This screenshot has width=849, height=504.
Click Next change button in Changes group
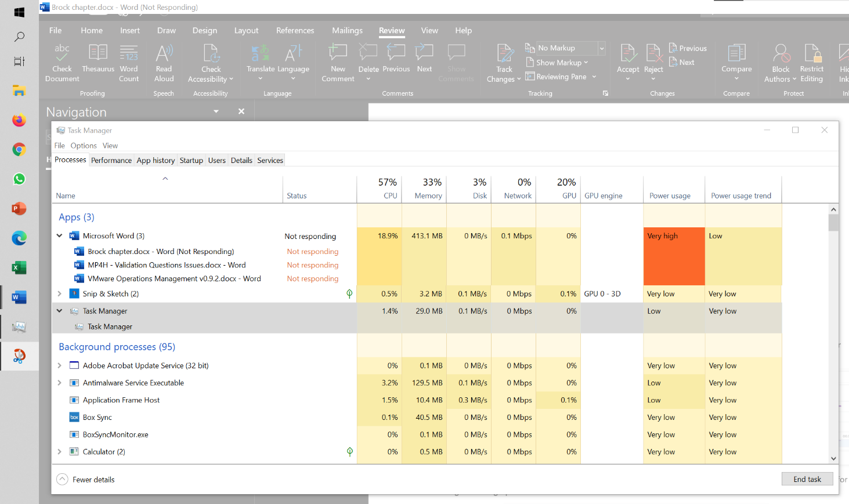(682, 62)
